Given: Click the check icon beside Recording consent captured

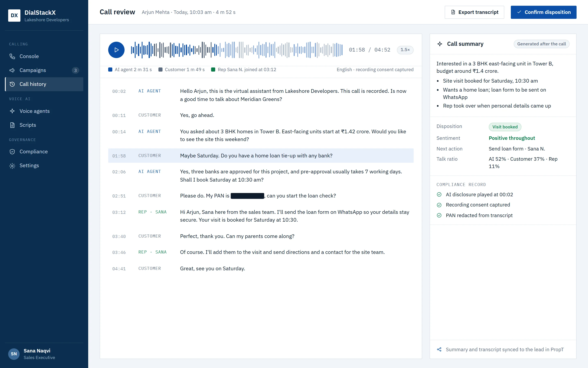Looking at the screenshot, I should (439, 205).
